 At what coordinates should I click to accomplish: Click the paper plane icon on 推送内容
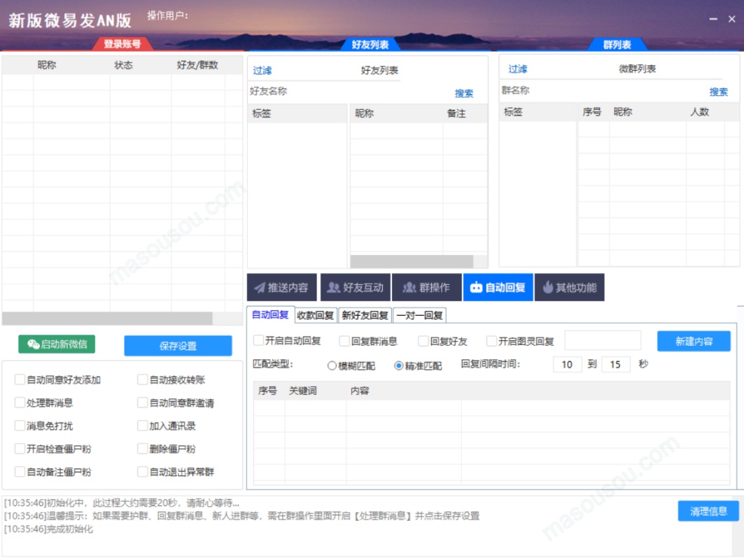pyautogui.click(x=260, y=288)
